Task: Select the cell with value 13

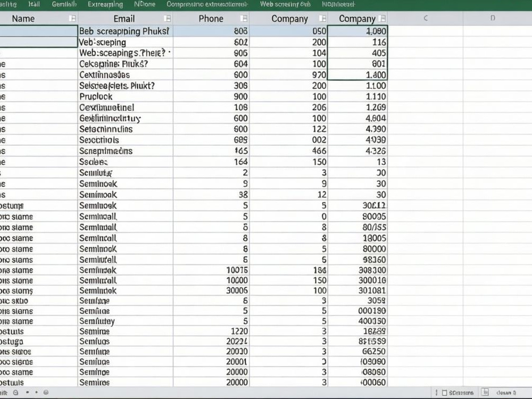Action: click(x=358, y=162)
